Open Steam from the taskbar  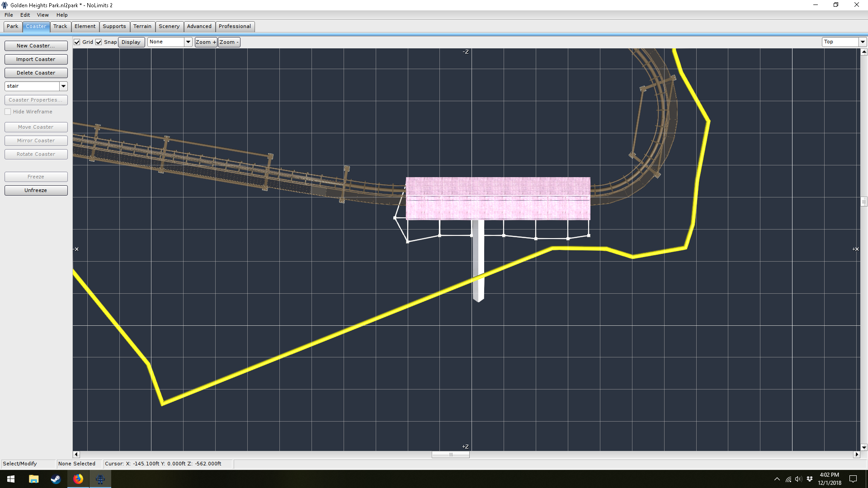click(x=56, y=479)
